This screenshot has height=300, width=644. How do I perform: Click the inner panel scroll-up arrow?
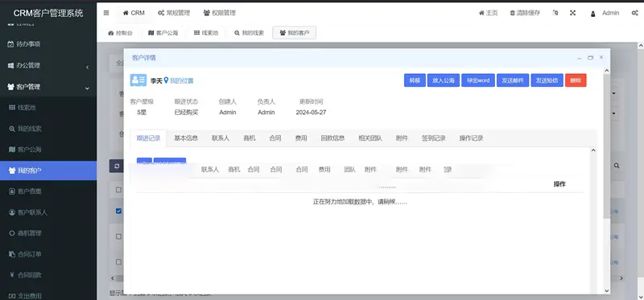click(593, 150)
